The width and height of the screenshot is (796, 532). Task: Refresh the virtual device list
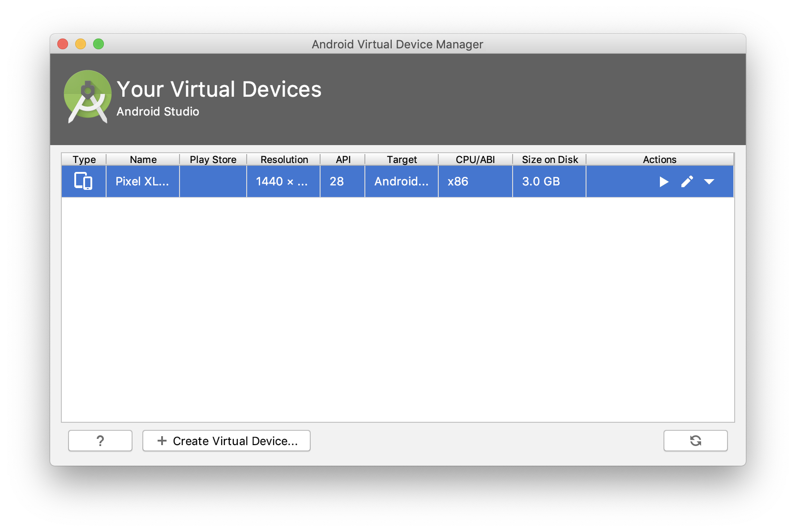(695, 441)
